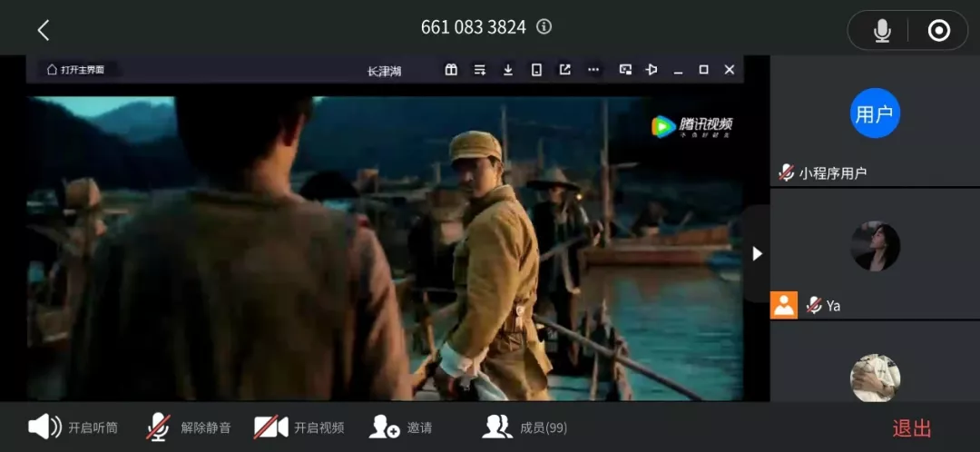Open the 成员(99) members list
This screenshot has height=452, width=980.
click(525, 427)
